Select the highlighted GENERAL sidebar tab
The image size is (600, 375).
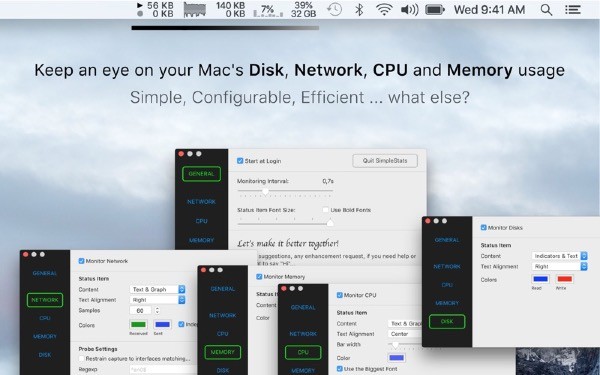[201, 174]
